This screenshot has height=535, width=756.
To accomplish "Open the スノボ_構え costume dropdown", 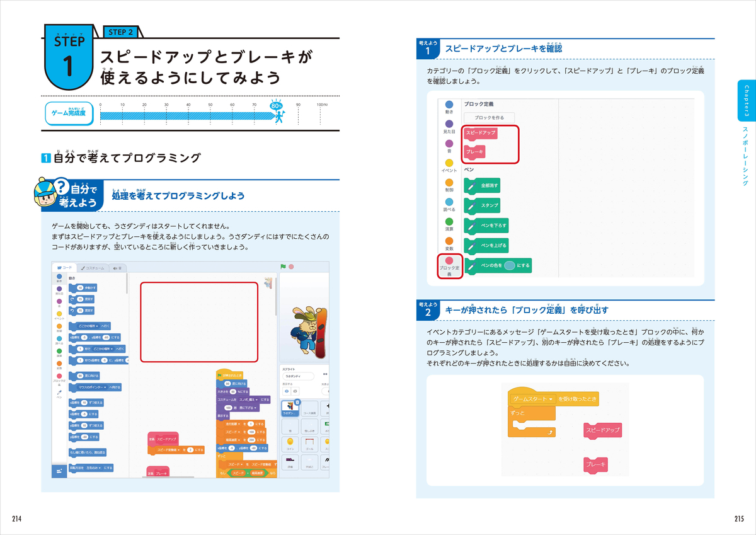I will (248, 400).
